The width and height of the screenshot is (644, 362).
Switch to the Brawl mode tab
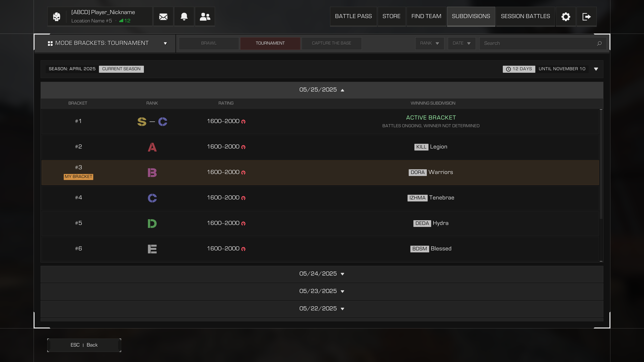coord(209,43)
